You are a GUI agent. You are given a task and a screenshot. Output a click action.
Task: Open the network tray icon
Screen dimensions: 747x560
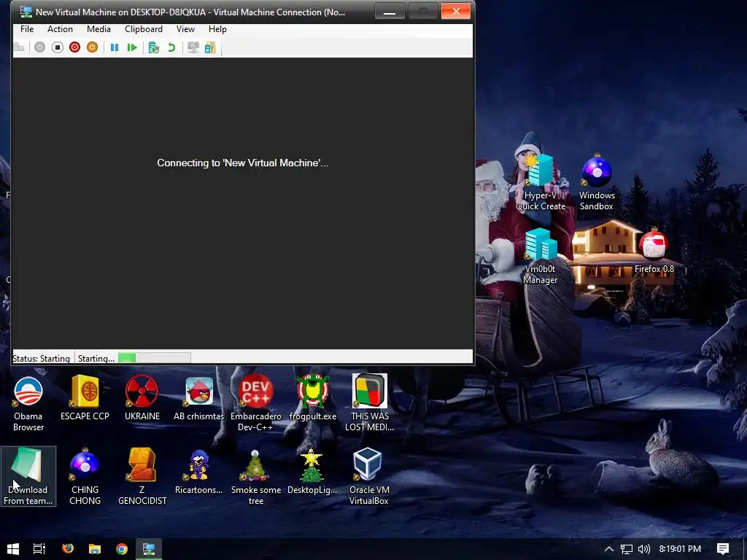(627, 549)
